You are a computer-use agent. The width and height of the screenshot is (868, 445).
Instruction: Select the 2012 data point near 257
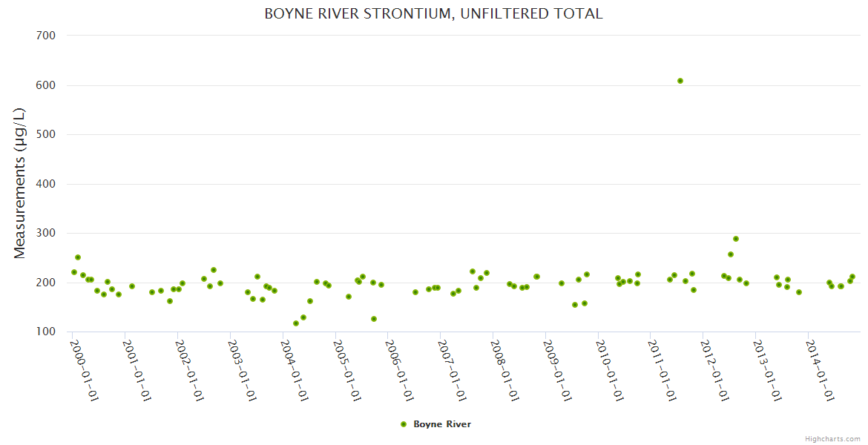pos(731,254)
